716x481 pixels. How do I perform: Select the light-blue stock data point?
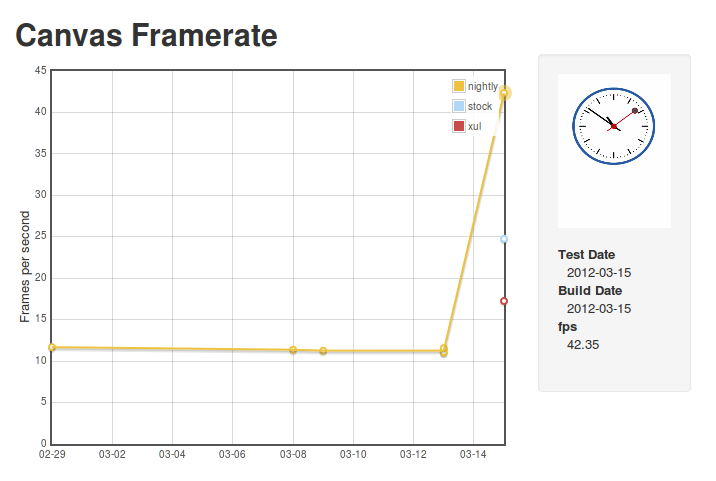[x=504, y=239]
